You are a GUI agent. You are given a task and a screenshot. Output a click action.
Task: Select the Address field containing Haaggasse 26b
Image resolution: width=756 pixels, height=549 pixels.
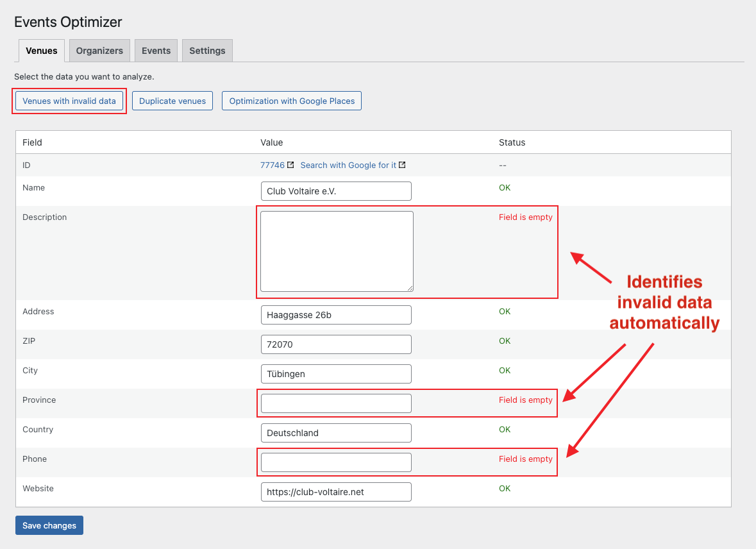point(335,315)
